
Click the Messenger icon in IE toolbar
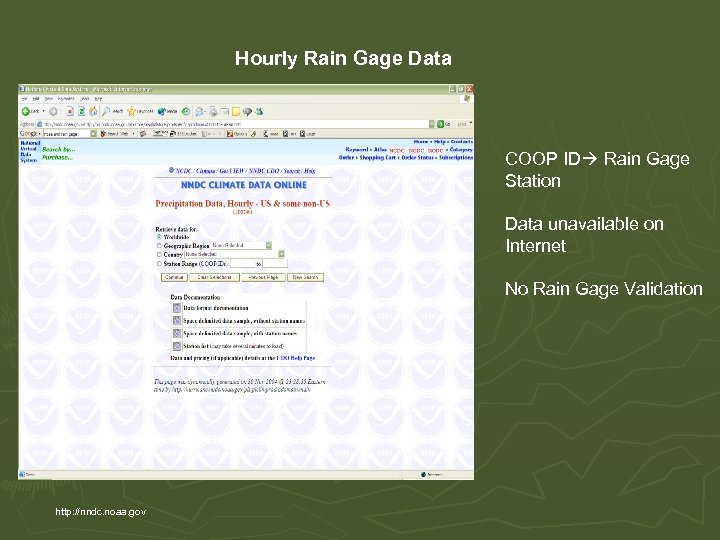[259, 111]
